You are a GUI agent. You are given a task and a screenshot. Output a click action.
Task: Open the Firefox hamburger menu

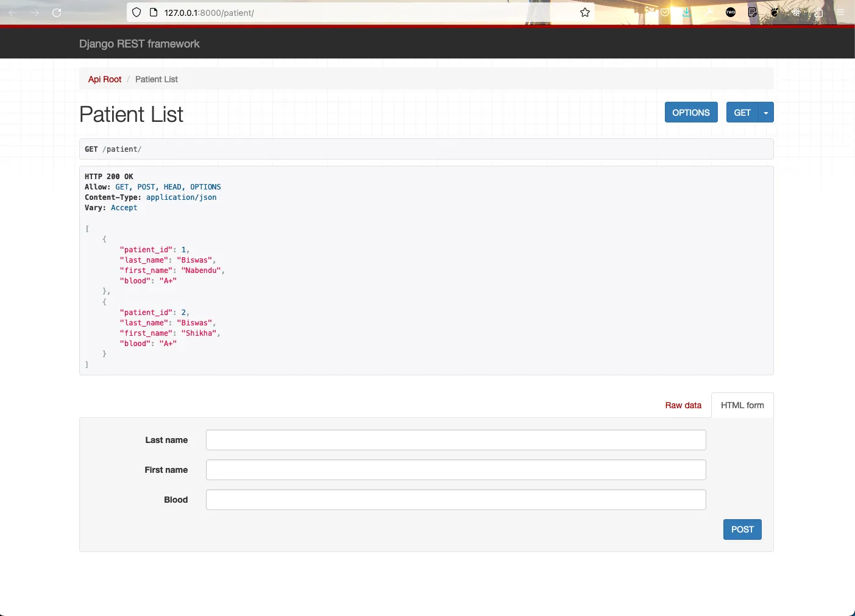pos(840,12)
